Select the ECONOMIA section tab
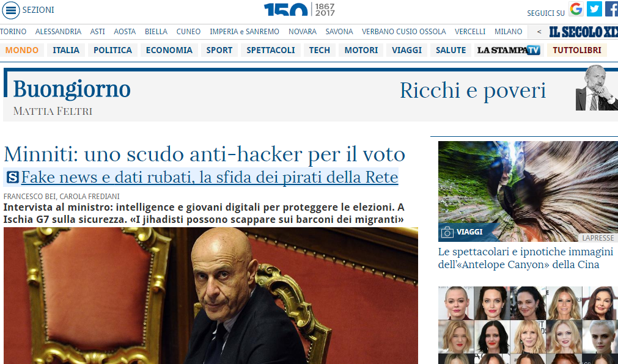This screenshot has width=618, height=364. [169, 50]
